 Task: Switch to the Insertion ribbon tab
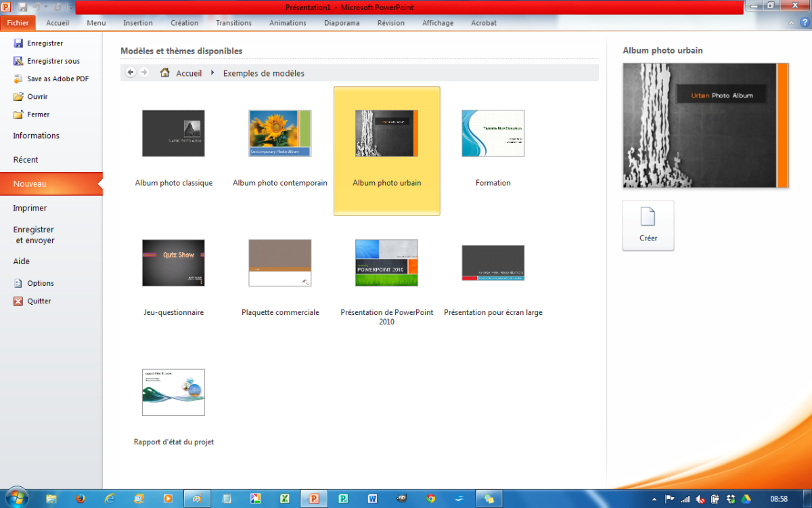tap(138, 23)
